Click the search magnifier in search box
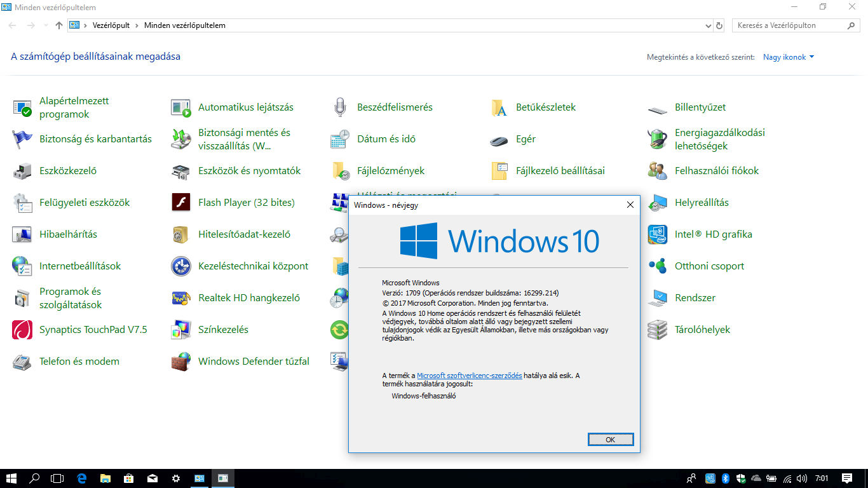868x488 pixels. point(851,25)
